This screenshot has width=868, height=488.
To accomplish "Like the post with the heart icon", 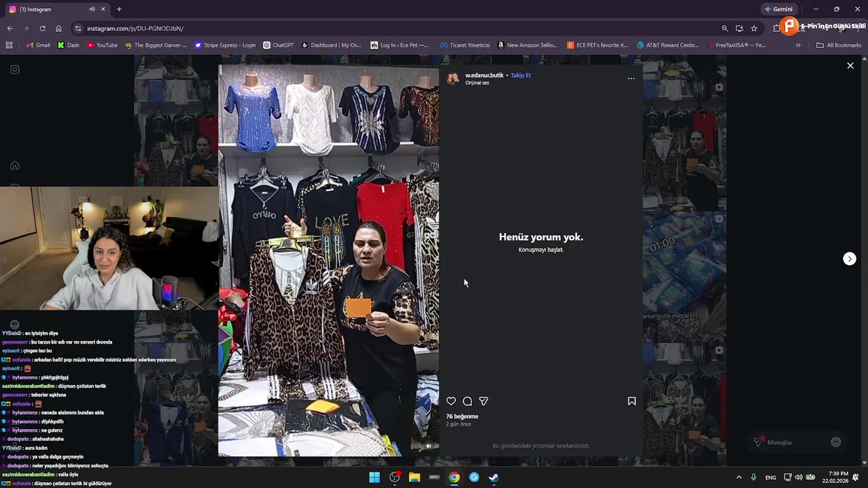I will pos(451,401).
